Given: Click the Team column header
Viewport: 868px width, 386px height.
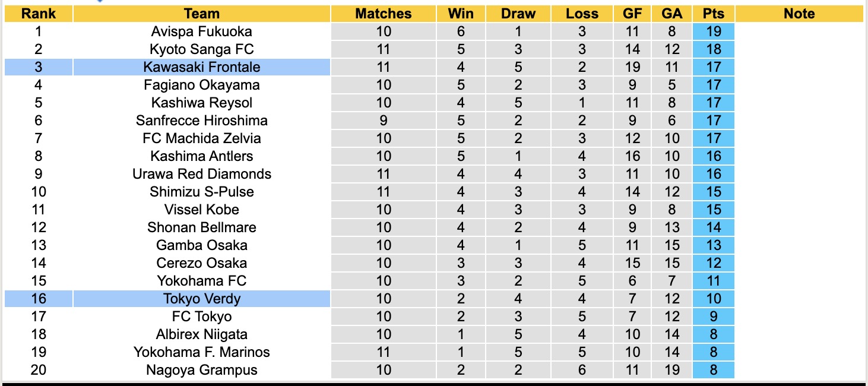Looking at the screenshot, I should (x=202, y=14).
